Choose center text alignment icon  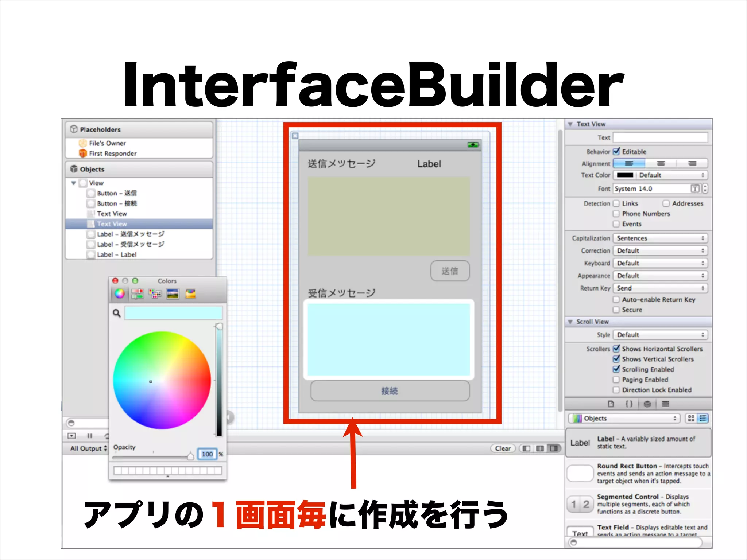pos(661,163)
